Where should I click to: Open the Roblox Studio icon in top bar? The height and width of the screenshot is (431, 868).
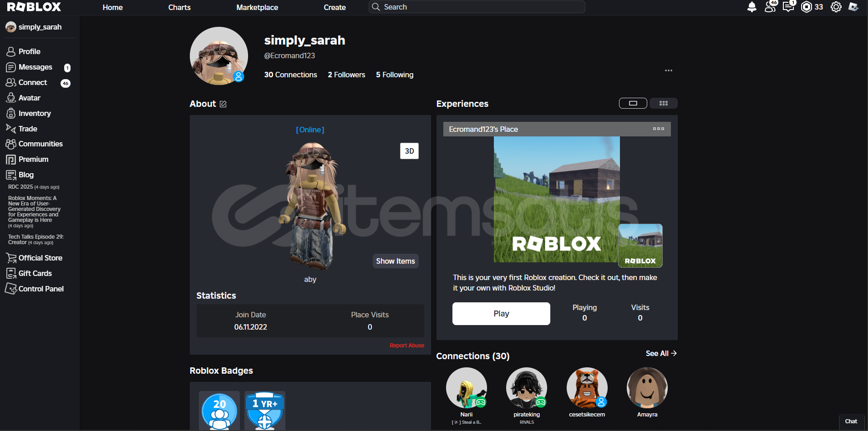coord(853,7)
